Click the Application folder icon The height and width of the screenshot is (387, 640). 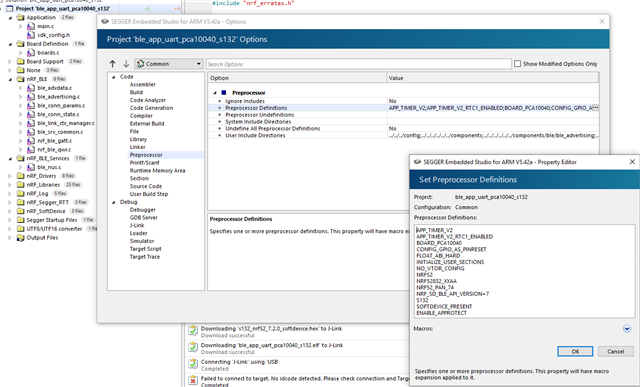point(20,18)
